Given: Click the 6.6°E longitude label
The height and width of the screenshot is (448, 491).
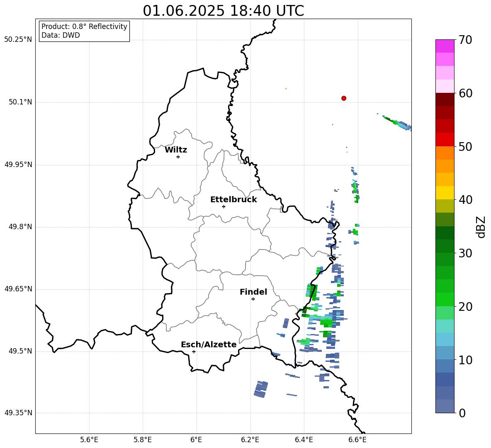Looking at the screenshot, I should pos(357,440).
